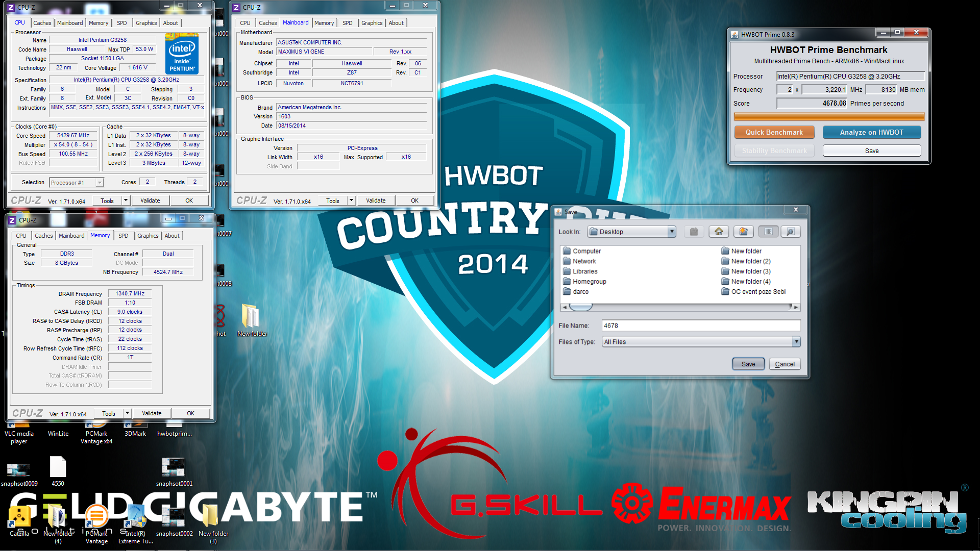Viewport: 980px width, 551px height.
Task: Switch Save dialog to List view
Action: click(x=768, y=232)
